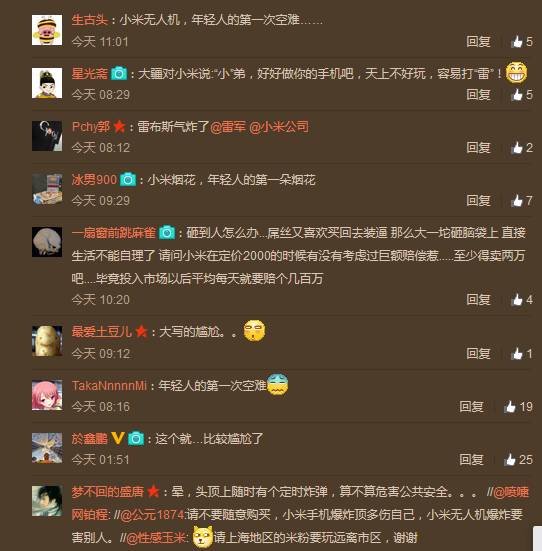Reply to 生古头's comment
This screenshot has height=551, width=542.
tap(478, 42)
